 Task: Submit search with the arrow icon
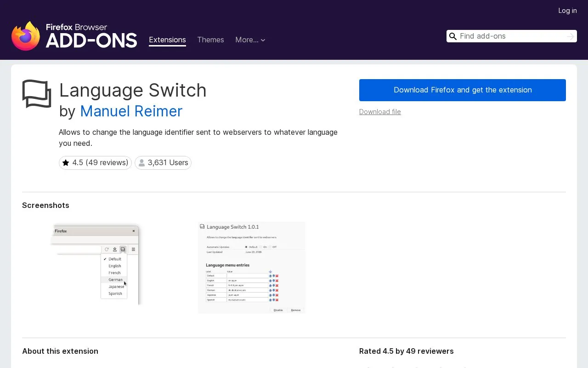point(571,36)
